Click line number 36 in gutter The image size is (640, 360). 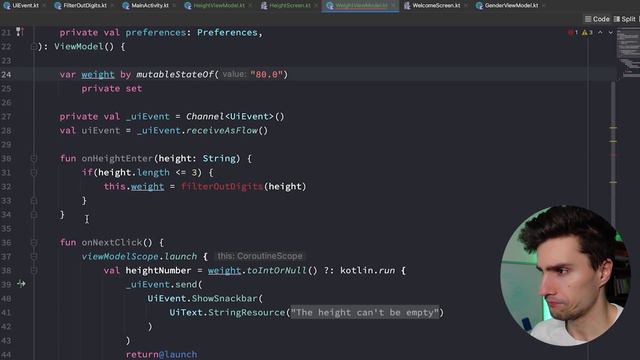[7, 242]
